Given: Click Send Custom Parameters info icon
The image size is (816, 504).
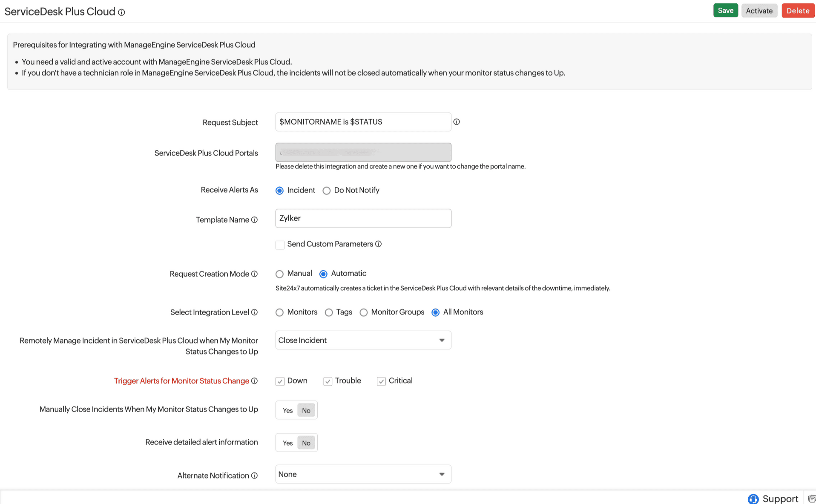Looking at the screenshot, I should pos(378,244).
